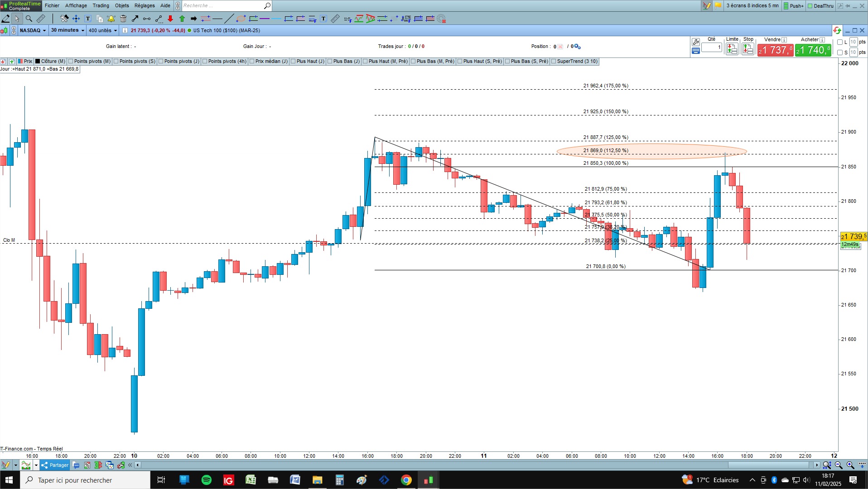Image resolution: width=868 pixels, height=489 pixels.
Task: Click the Limite order icon
Action: [x=732, y=49]
